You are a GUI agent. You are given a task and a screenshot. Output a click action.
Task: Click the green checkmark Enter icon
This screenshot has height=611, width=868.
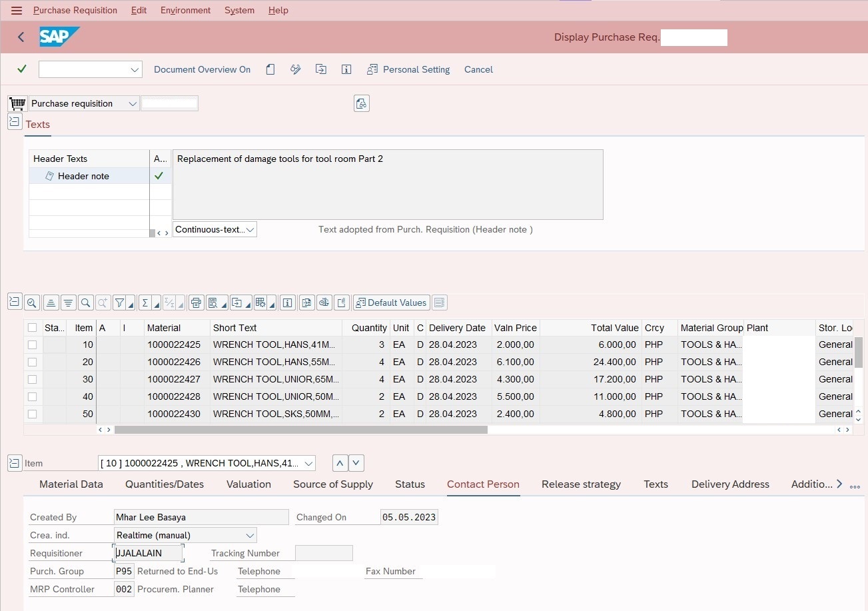point(22,69)
